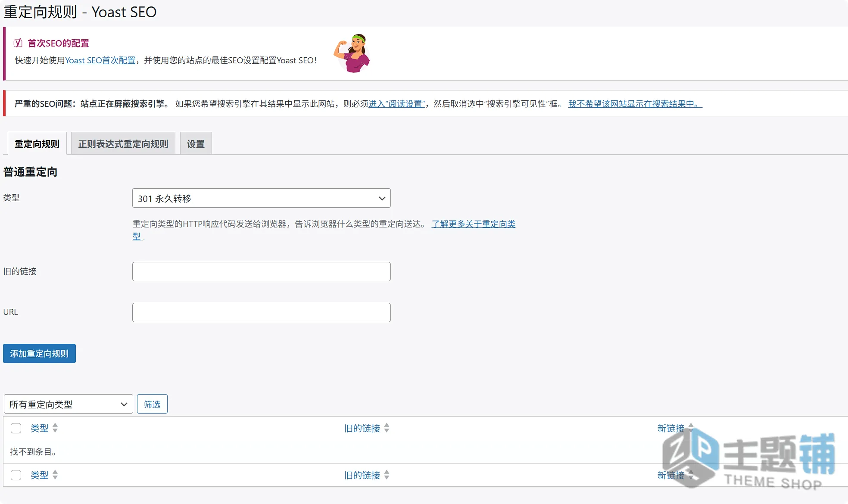Image resolution: width=848 pixels, height=504 pixels.
Task: Focus the 旧的链接 input field
Action: 262,271
